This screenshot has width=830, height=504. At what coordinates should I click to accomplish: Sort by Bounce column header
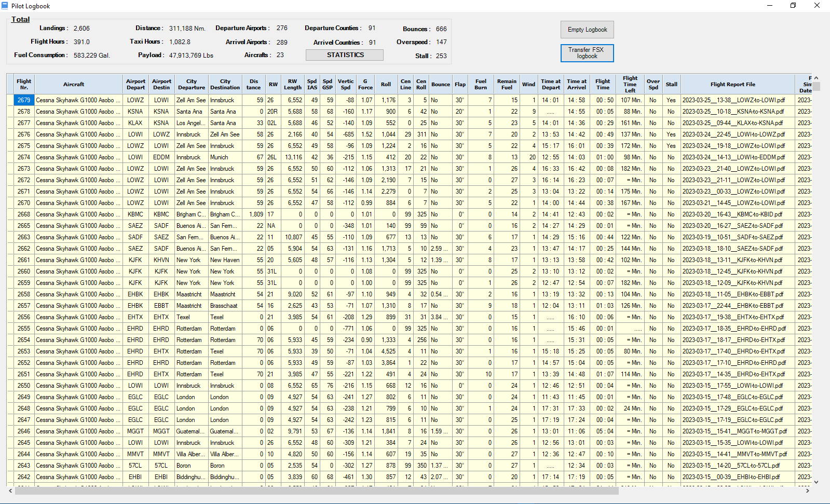coord(441,84)
